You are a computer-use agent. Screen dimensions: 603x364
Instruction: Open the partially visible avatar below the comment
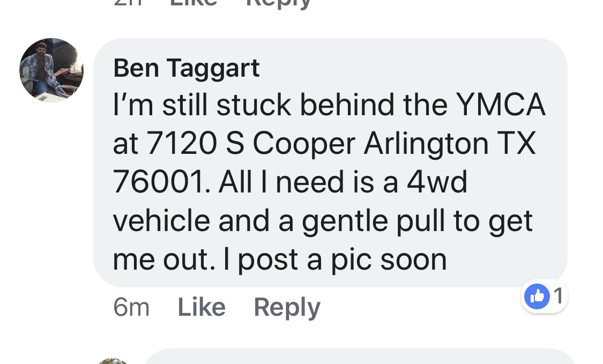pyautogui.click(x=113, y=361)
